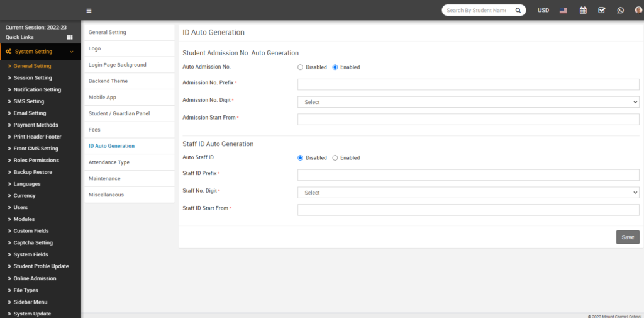Click the Save button
The width and height of the screenshot is (644, 318).
(x=627, y=237)
